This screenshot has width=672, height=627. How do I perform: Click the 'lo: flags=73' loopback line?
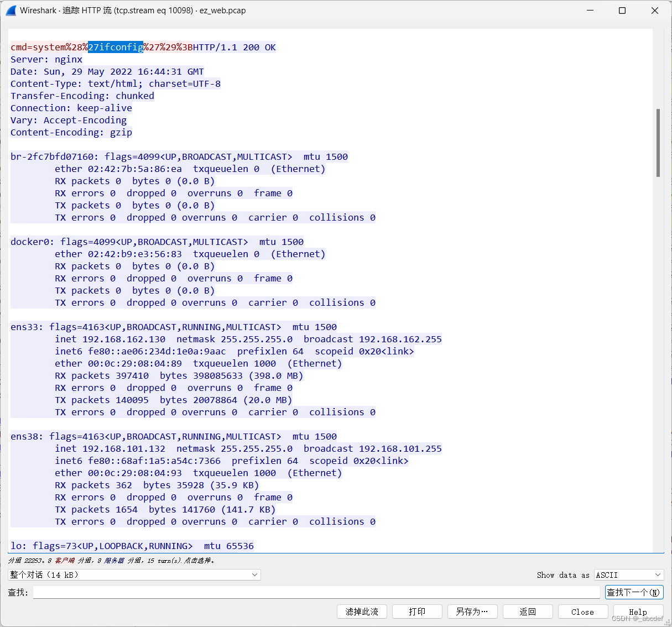(132, 546)
